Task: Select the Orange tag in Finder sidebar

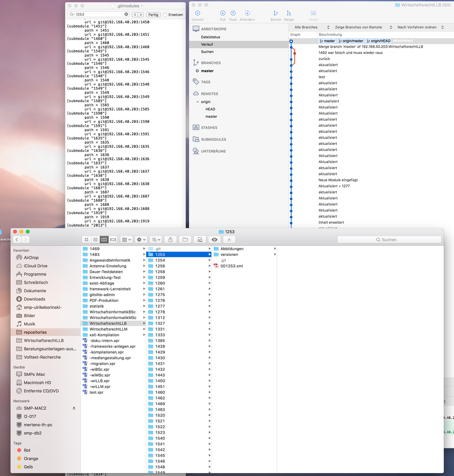Action: [x=31, y=458]
